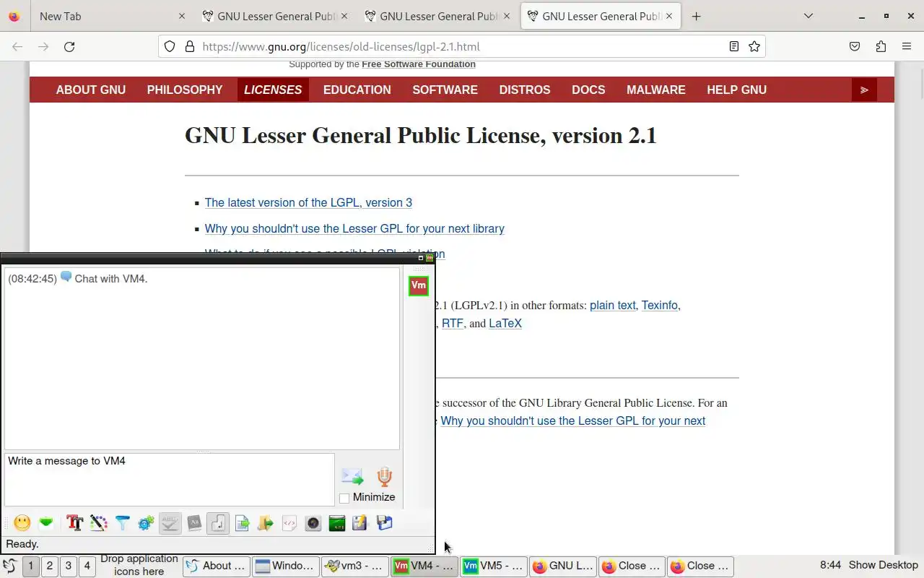Viewport: 924px width, 578px height.
Task: Open the PHILOSOPHY navigation item
Action: point(185,90)
